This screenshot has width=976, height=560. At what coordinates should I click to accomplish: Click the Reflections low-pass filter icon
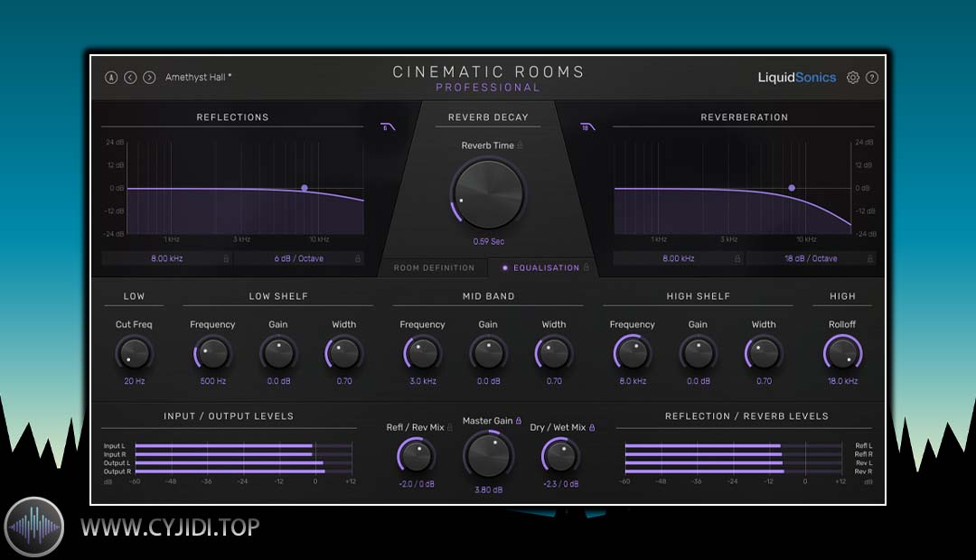click(x=388, y=127)
